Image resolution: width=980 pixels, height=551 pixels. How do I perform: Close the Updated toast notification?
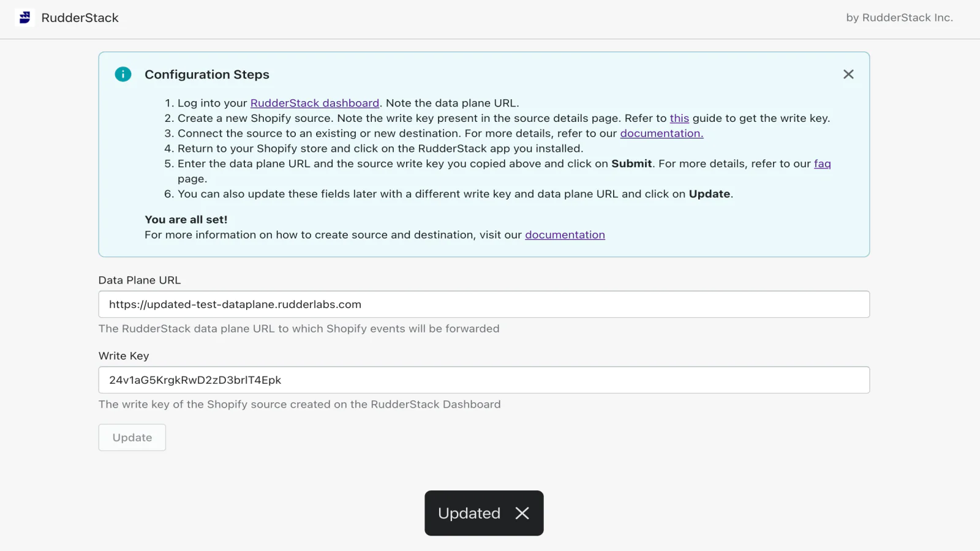(522, 513)
